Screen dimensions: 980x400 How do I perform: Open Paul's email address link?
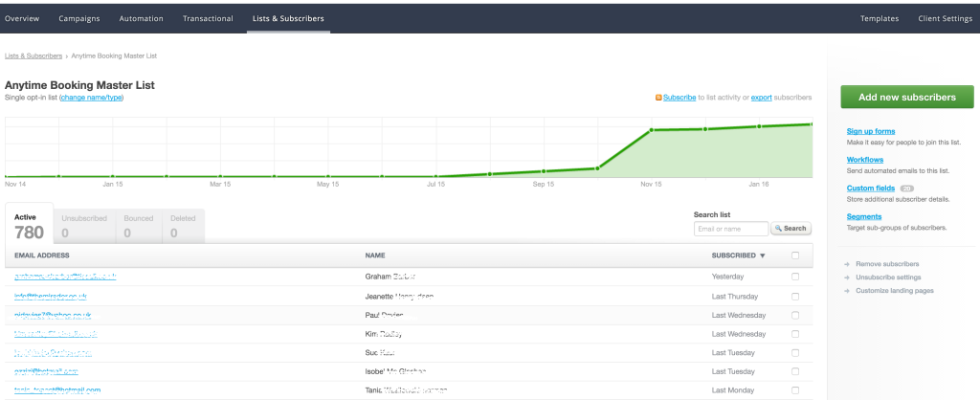pyautogui.click(x=54, y=315)
